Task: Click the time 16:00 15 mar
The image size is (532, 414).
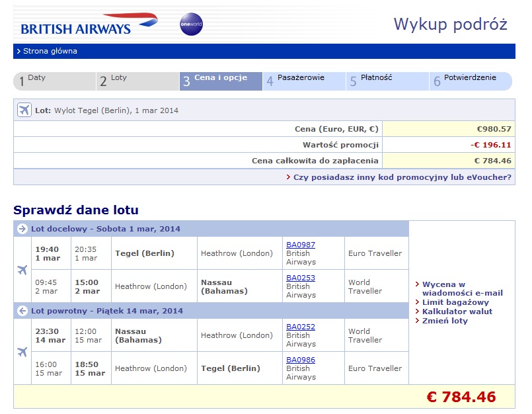Action: click(x=48, y=368)
